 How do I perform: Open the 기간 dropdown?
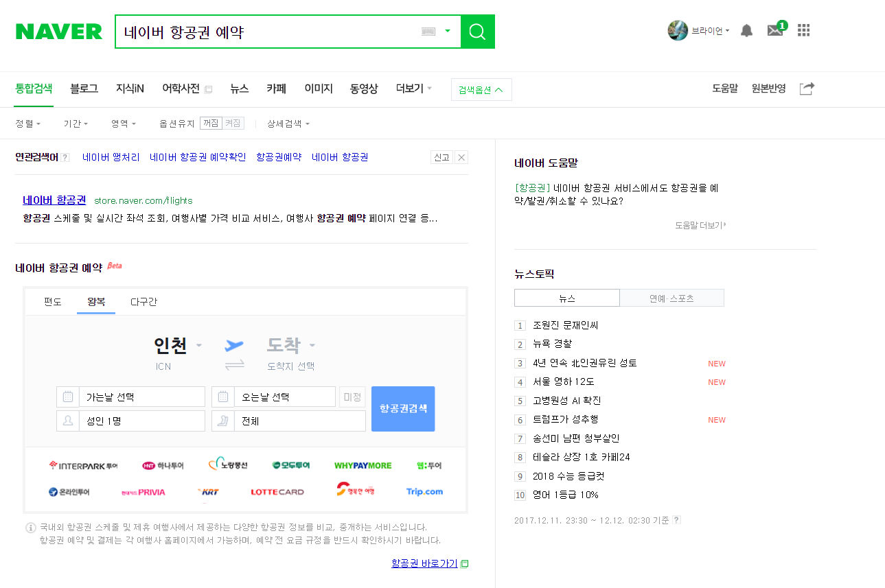coord(76,124)
